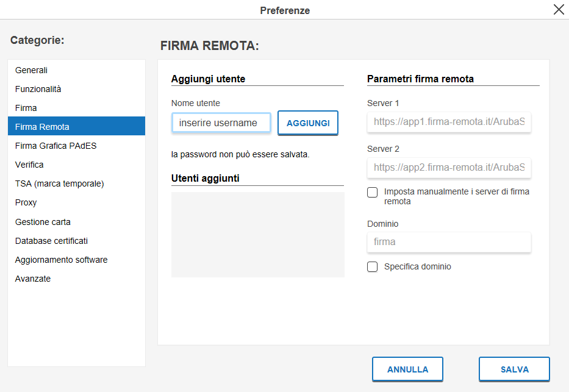Switch to the Verifica category
This screenshot has width=569, height=392.
pos(77,165)
